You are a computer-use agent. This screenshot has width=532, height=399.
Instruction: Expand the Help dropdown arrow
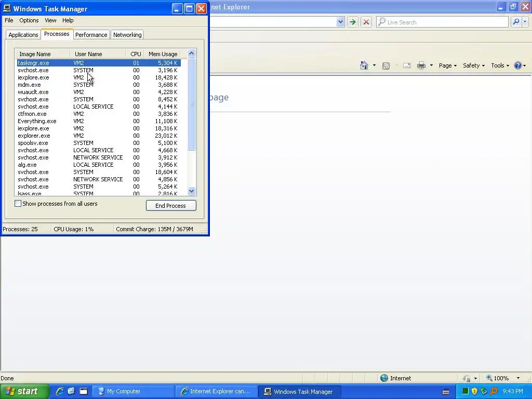coord(525,65)
